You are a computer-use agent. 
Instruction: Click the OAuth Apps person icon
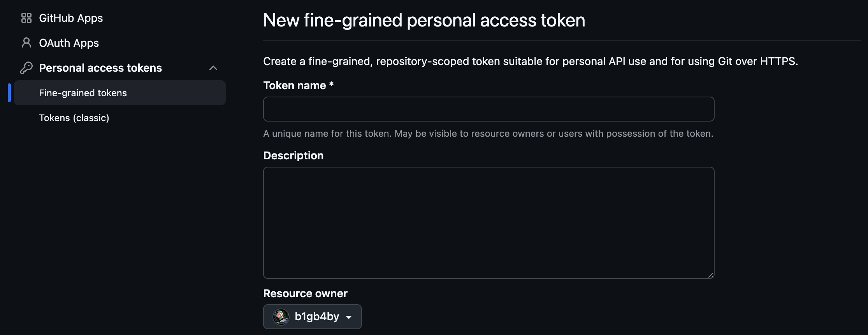coord(26,43)
